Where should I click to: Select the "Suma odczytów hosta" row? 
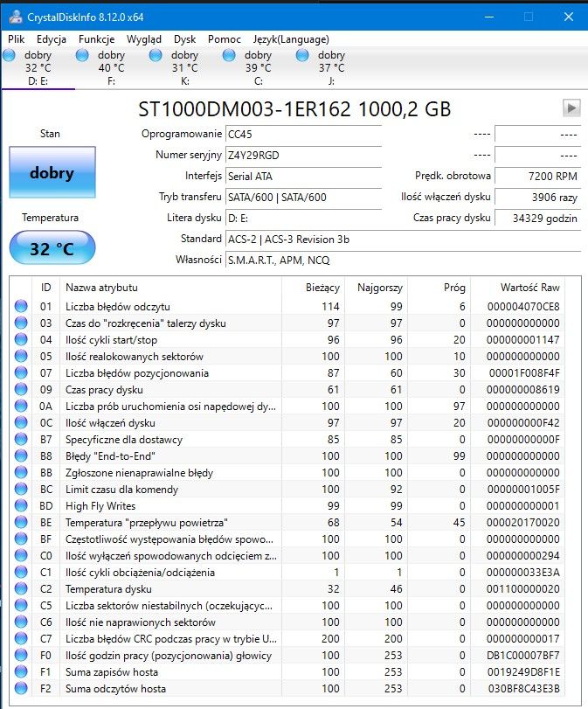287,689
